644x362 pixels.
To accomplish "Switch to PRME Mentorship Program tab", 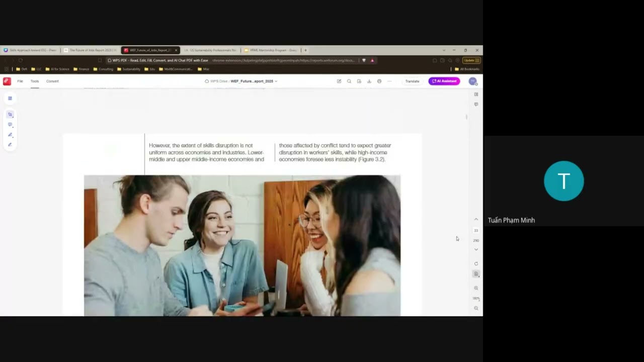I will click(270, 50).
